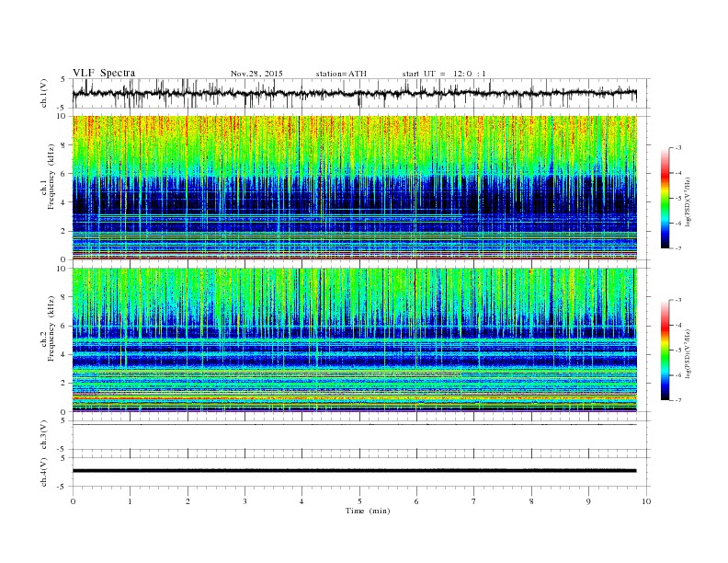Image resolution: width=728 pixels, height=563 pixels.
Task: Click the log(PSD) label beside ch.2 color bar
Action: [x=688, y=353]
